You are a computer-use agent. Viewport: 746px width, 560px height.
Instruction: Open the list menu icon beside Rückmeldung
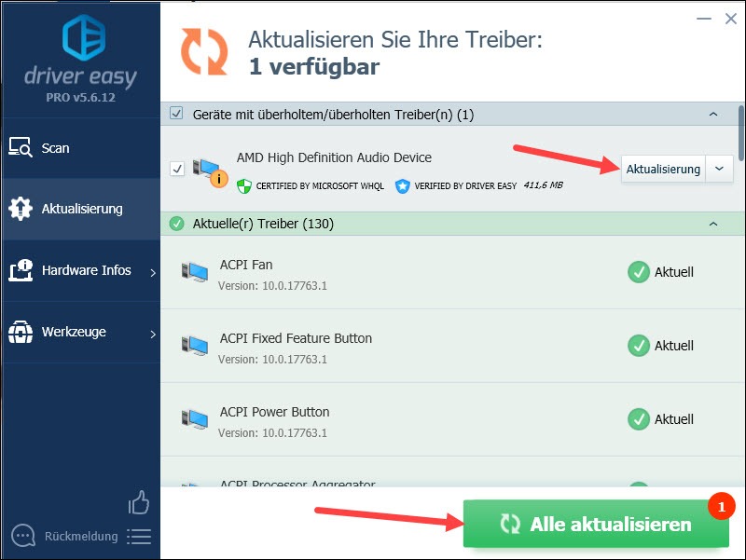tap(139, 537)
